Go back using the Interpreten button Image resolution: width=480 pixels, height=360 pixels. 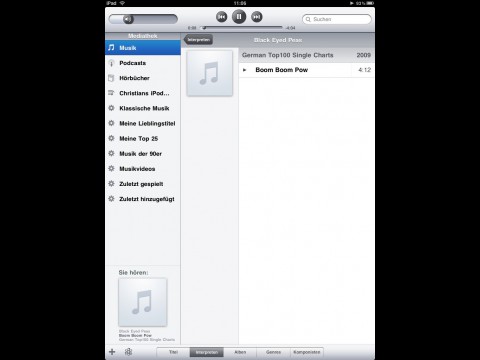click(198, 40)
